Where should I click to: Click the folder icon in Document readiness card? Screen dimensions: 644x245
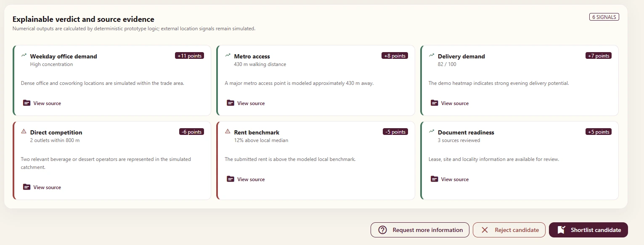[435, 179]
